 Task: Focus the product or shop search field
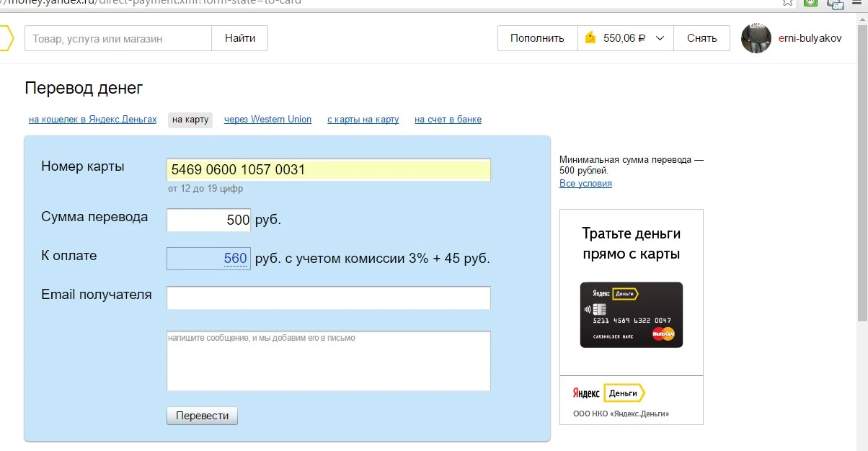pyautogui.click(x=118, y=38)
